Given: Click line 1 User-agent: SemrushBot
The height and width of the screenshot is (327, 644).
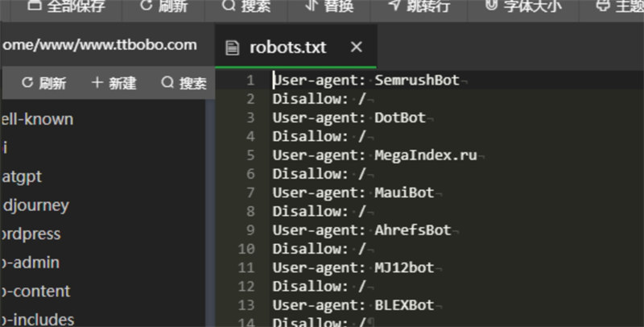Looking at the screenshot, I should pos(366,80).
